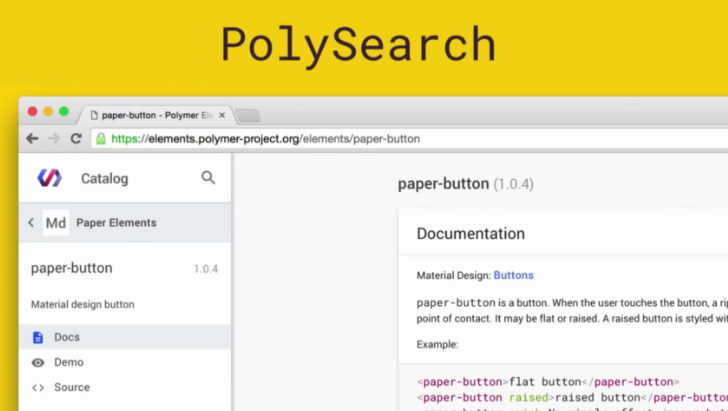
Task: Click the green maximize window dot
Action: click(64, 111)
